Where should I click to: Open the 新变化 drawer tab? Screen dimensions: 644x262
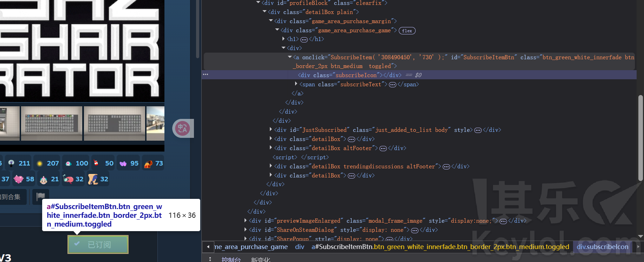[260, 259]
